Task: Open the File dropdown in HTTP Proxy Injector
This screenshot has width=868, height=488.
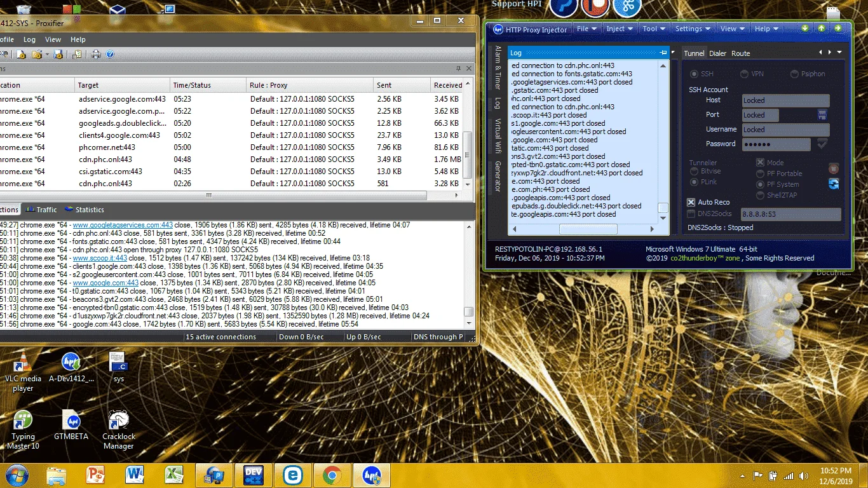Action: (x=586, y=29)
